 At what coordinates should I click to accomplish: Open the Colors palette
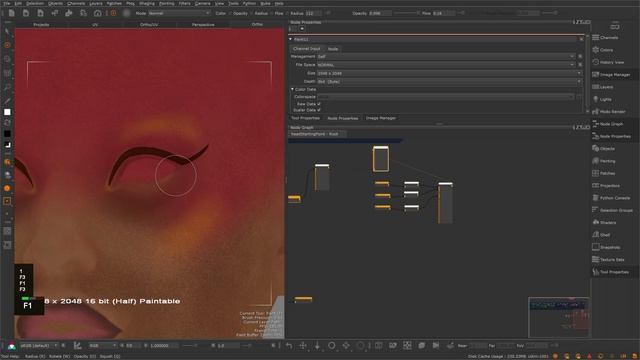point(603,50)
